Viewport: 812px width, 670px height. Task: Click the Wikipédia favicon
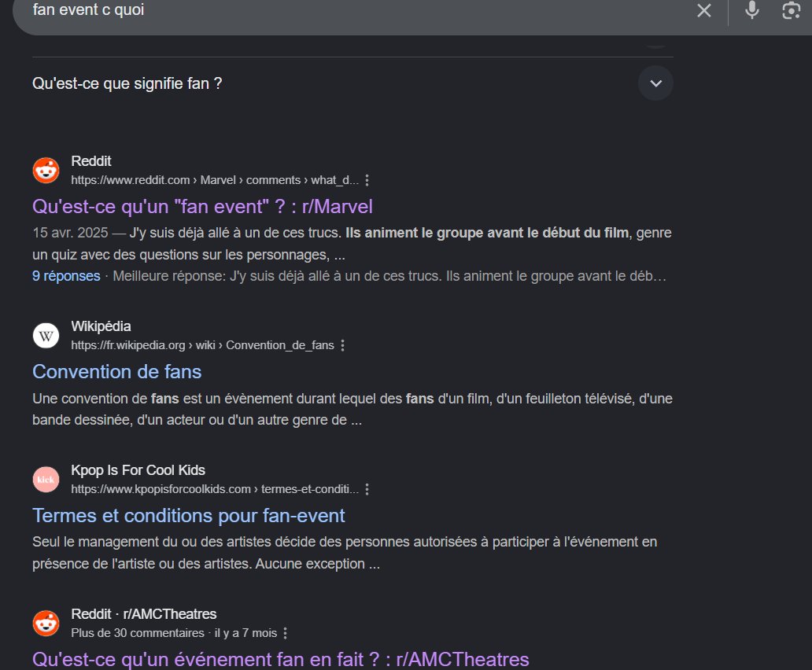click(46, 336)
